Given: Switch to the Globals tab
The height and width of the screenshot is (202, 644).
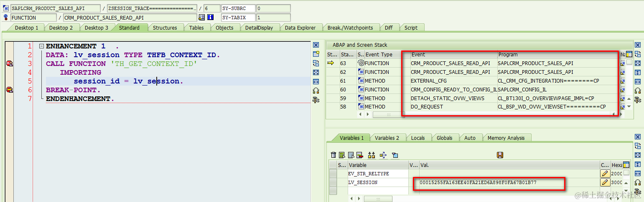Looking at the screenshot, I should (445, 138).
